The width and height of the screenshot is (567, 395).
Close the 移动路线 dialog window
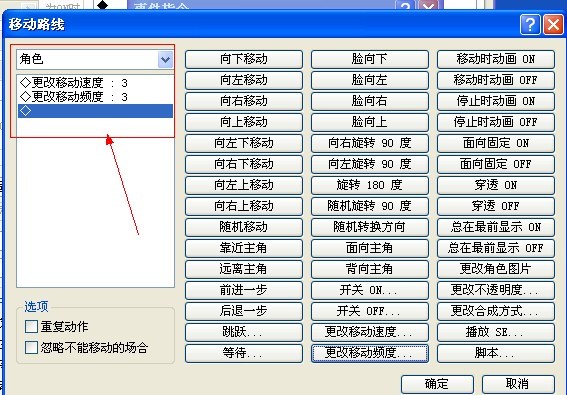(553, 25)
